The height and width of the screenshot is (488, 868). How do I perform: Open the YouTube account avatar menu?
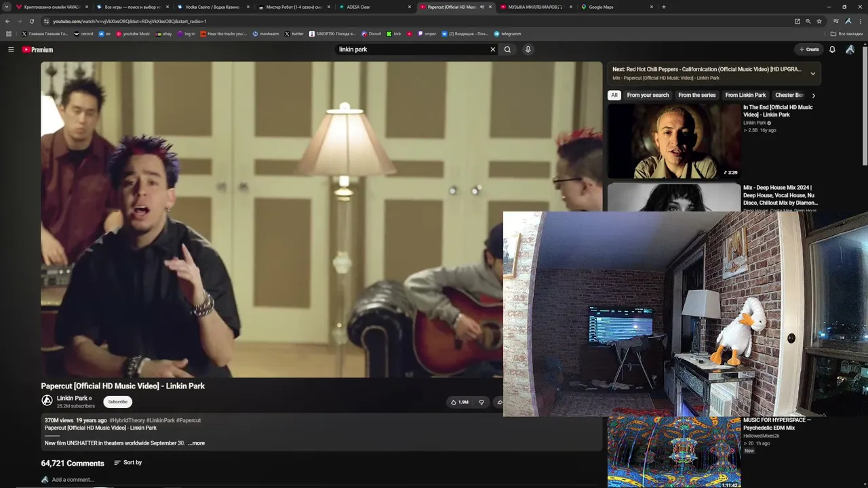click(850, 49)
